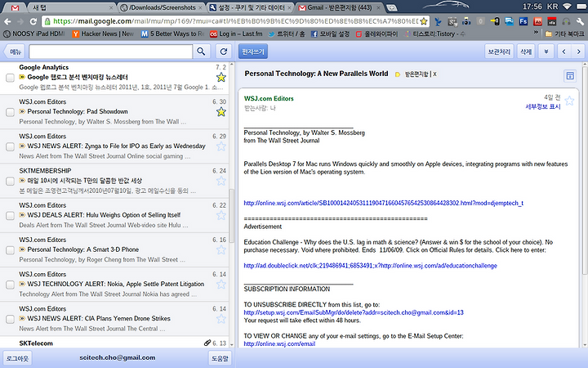Go to next message arrow
588x368 pixels.
[578, 52]
